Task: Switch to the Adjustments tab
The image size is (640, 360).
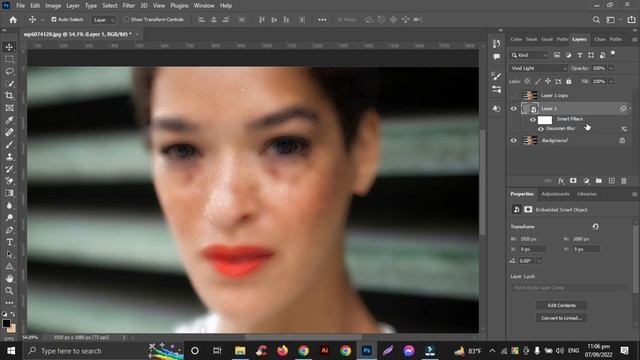Action: [x=555, y=194]
